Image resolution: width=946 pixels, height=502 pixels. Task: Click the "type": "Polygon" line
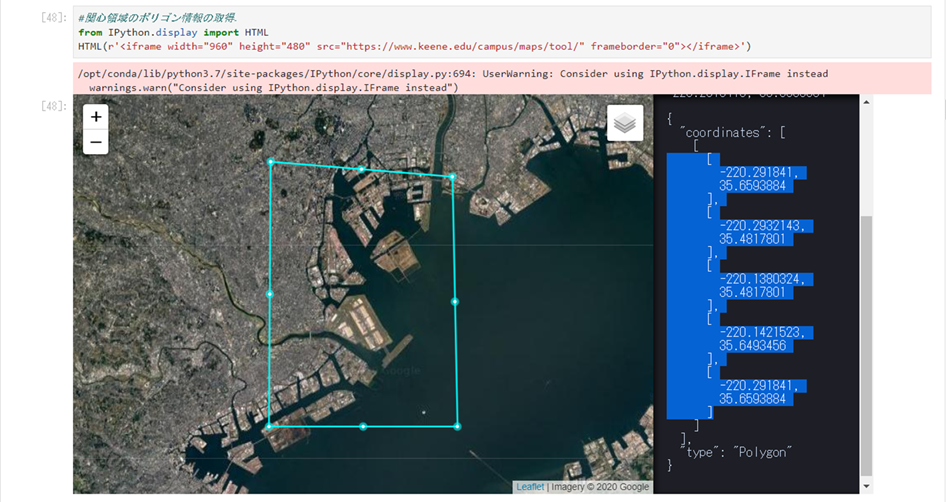tap(735, 452)
